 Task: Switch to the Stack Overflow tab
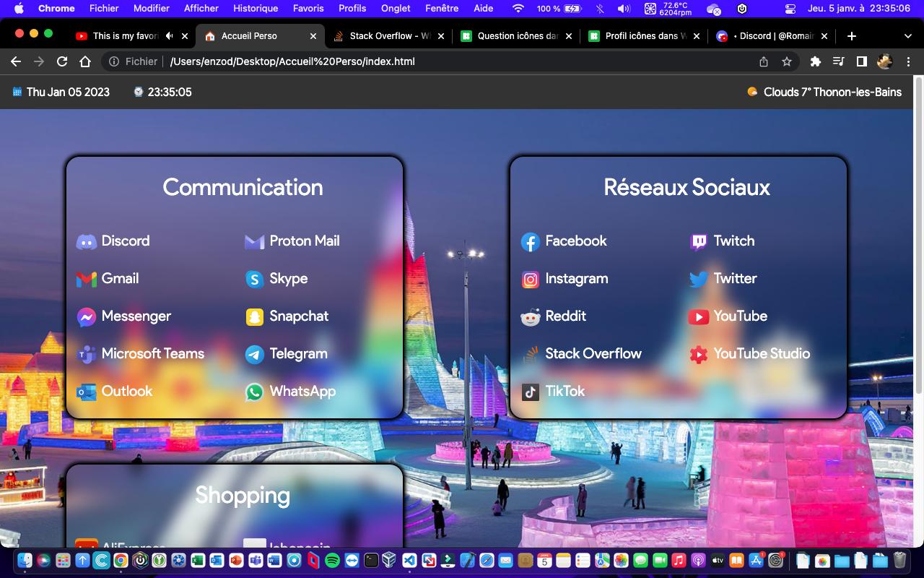(390, 36)
